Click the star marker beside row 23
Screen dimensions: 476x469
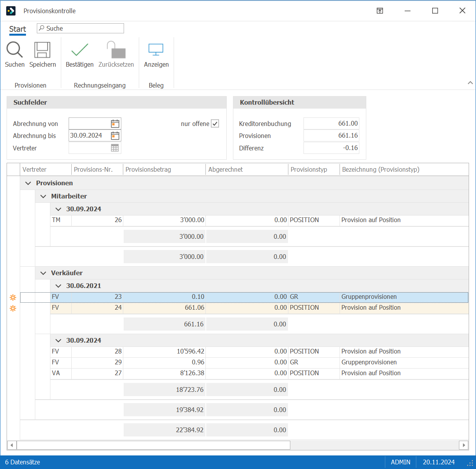click(13, 297)
